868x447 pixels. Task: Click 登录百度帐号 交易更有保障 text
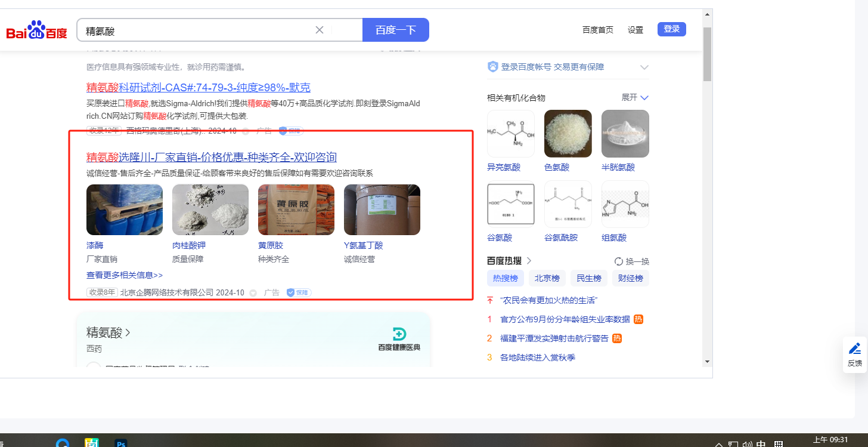pyautogui.click(x=553, y=67)
